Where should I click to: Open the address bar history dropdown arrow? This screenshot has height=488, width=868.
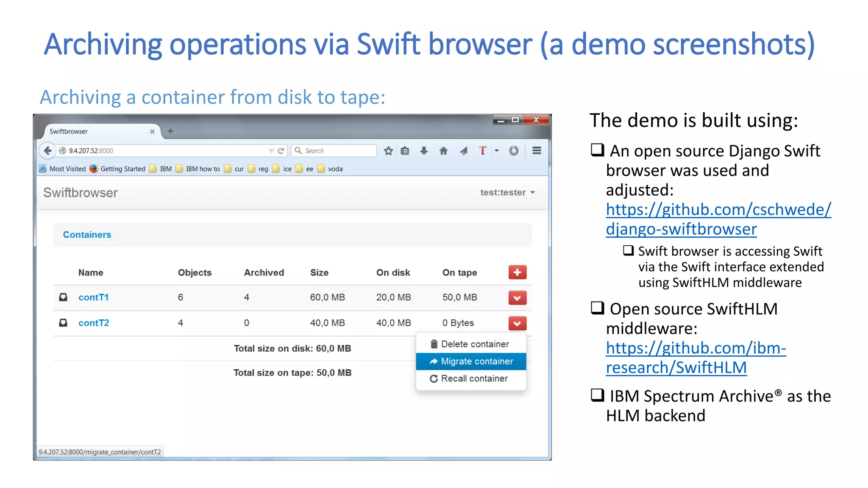point(271,151)
